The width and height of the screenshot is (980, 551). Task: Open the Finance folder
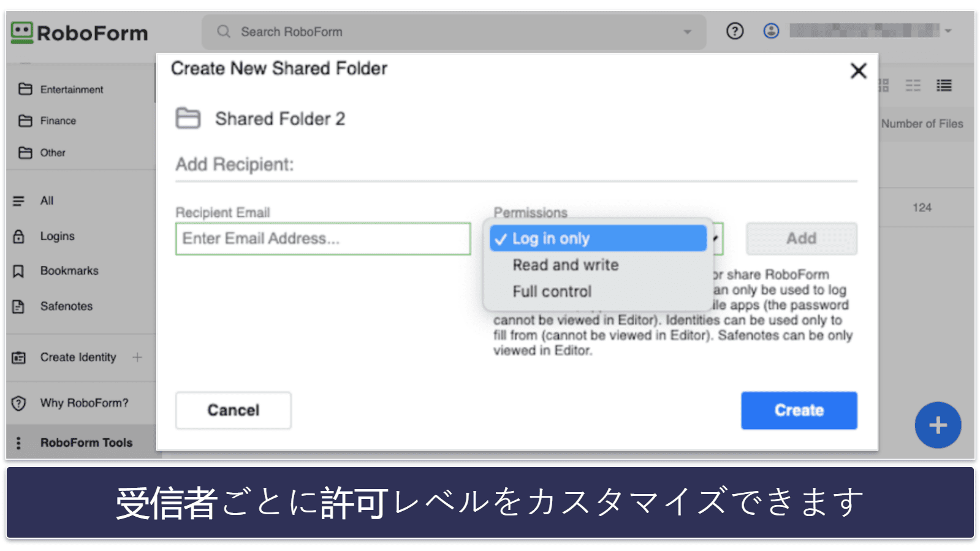(58, 121)
